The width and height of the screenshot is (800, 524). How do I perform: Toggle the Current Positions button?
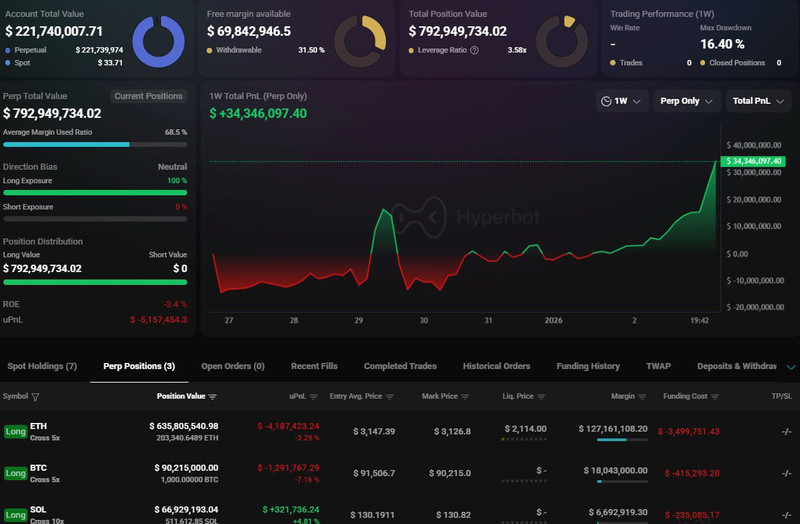[x=148, y=96]
